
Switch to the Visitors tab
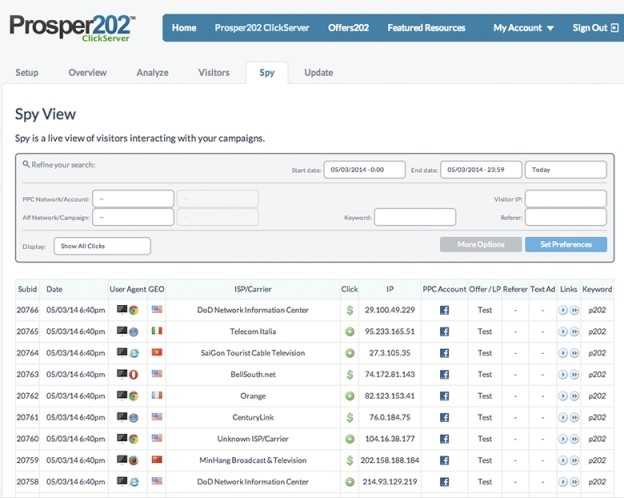(214, 73)
